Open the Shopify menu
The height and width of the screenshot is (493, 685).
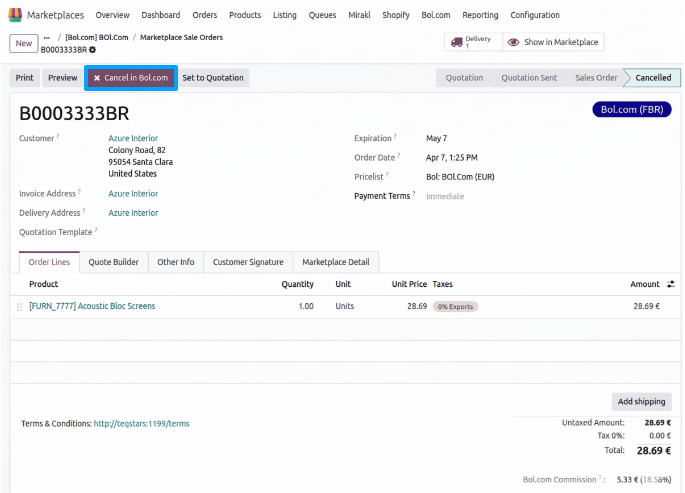[x=396, y=15]
